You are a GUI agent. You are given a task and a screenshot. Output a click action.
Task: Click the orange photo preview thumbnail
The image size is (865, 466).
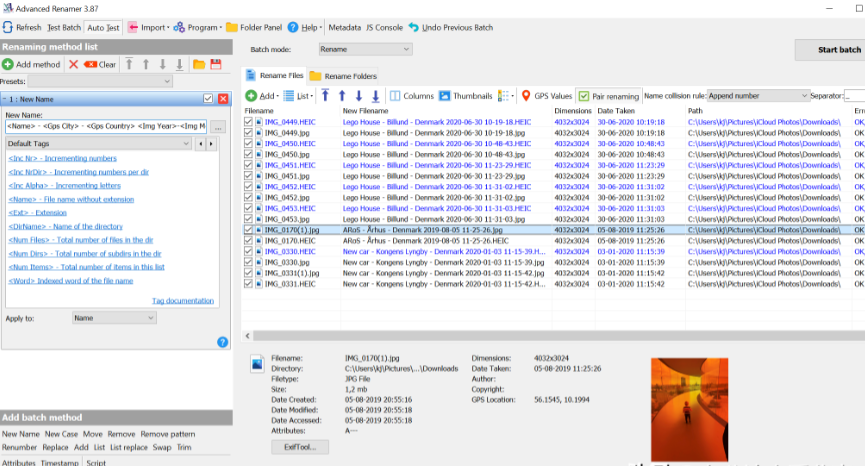(690, 409)
